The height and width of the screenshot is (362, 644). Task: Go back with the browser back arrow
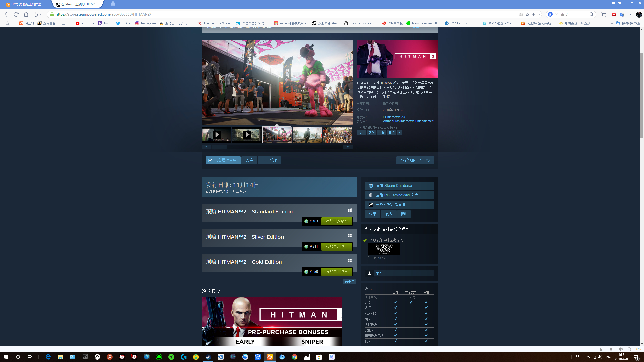(x=6, y=14)
